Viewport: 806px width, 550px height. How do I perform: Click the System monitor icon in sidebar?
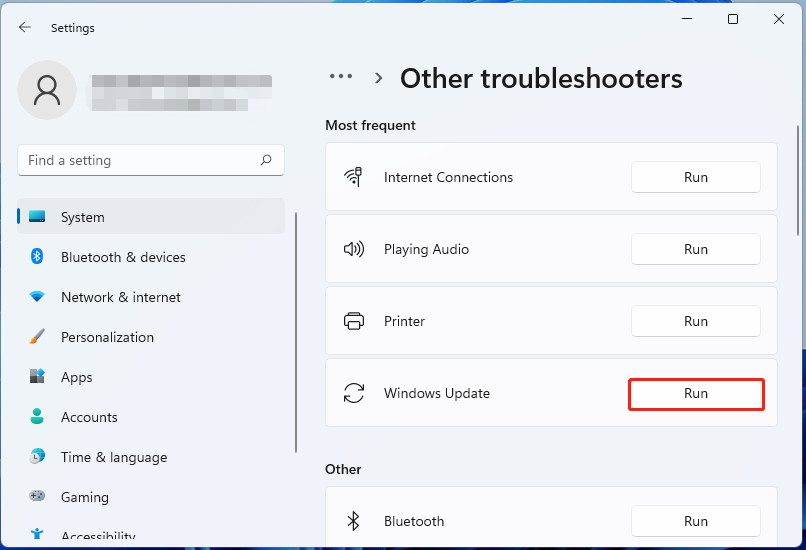[37, 216]
